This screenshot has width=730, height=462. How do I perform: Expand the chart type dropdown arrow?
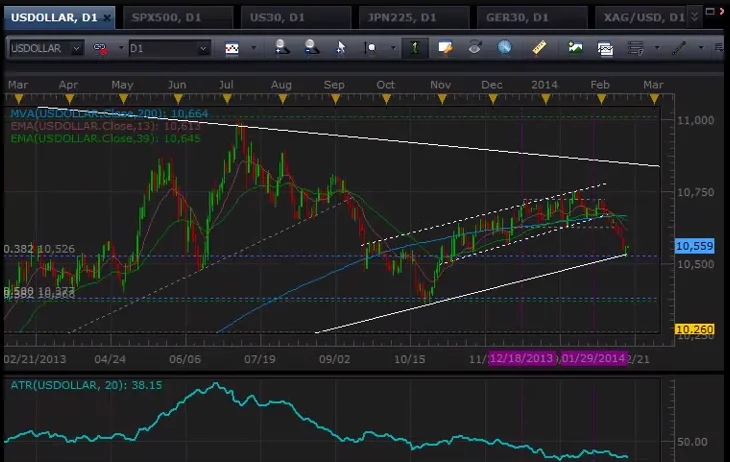[x=254, y=48]
